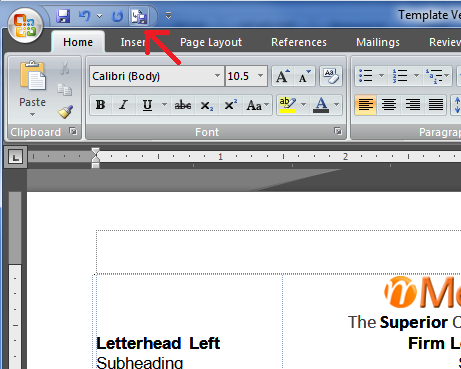
Task: Open the Page Layout tab
Action: click(211, 42)
